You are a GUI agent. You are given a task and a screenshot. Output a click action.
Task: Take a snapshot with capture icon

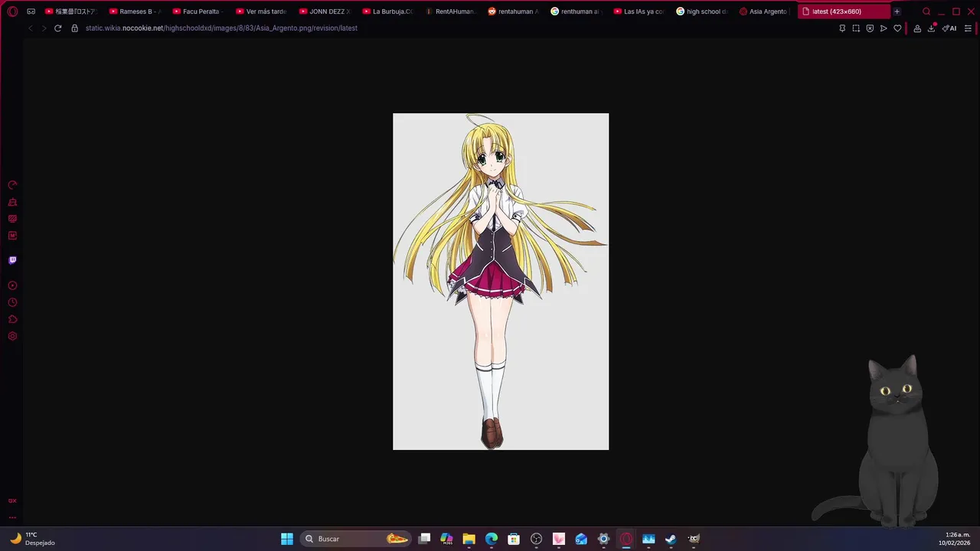[856, 28]
